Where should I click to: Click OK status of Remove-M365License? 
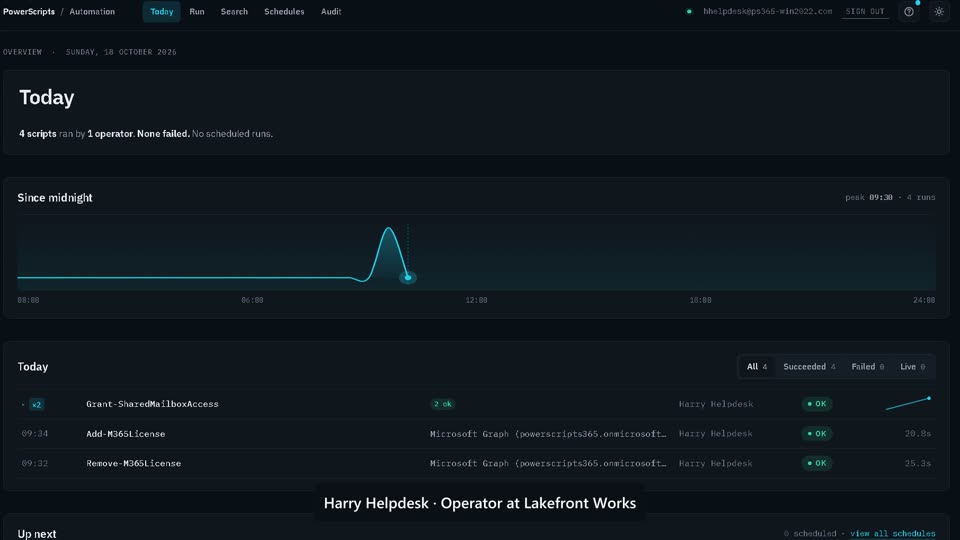[817, 463]
